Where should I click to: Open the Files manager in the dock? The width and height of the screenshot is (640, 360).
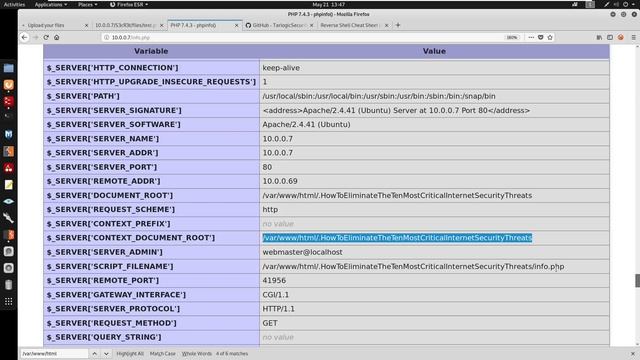click(9, 68)
